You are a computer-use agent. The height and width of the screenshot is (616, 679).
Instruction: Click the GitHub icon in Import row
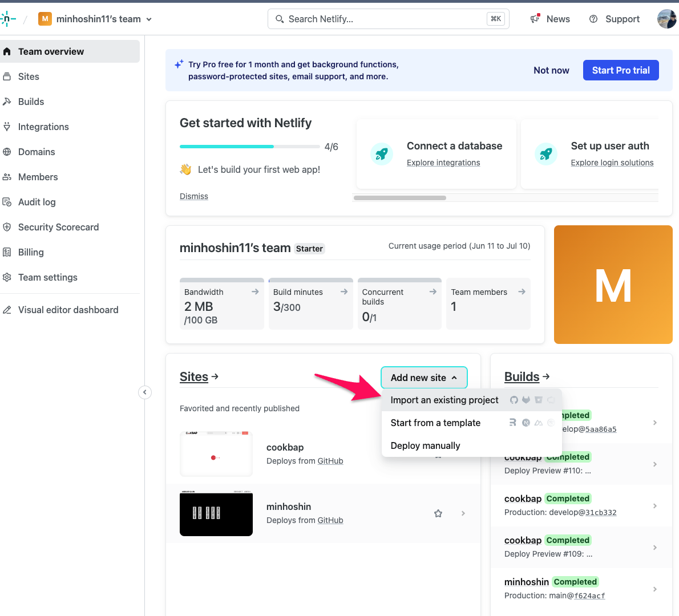[x=514, y=400]
